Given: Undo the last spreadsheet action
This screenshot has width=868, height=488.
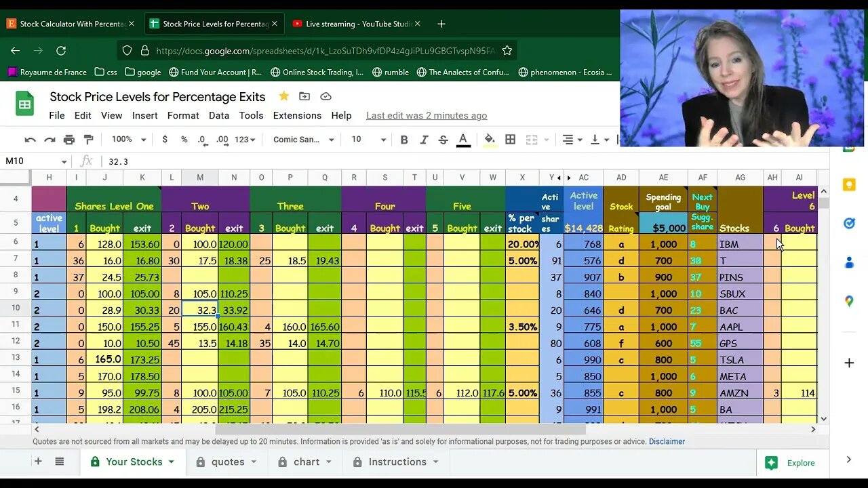Looking at the screenshot, I should tap(30, 140).
